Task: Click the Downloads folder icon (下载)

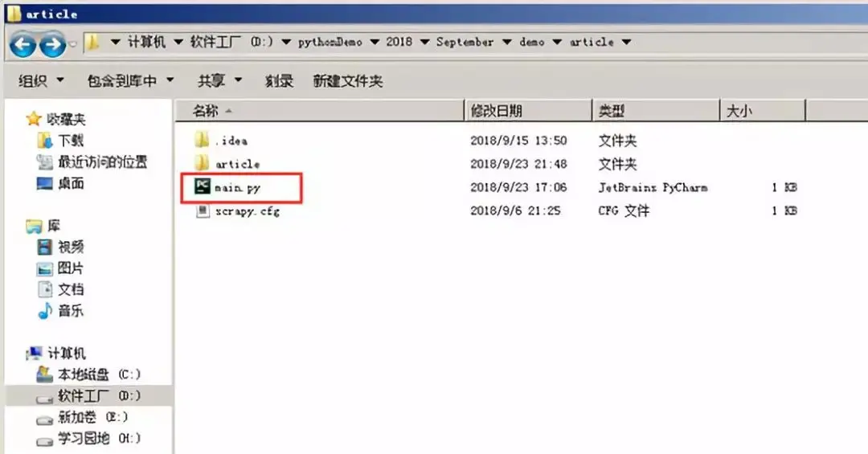Action: [x=45, y=140]
